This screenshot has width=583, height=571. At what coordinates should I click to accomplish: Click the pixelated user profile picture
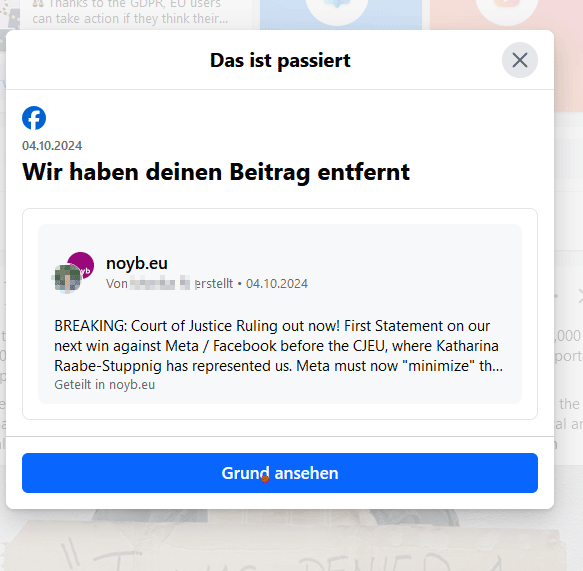coord(67,279)
